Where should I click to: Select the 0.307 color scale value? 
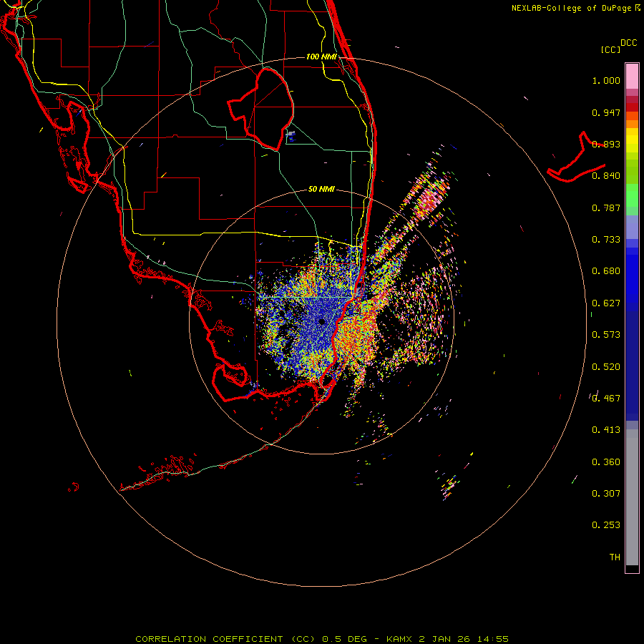pyautogui.click(x=606, y=494)
